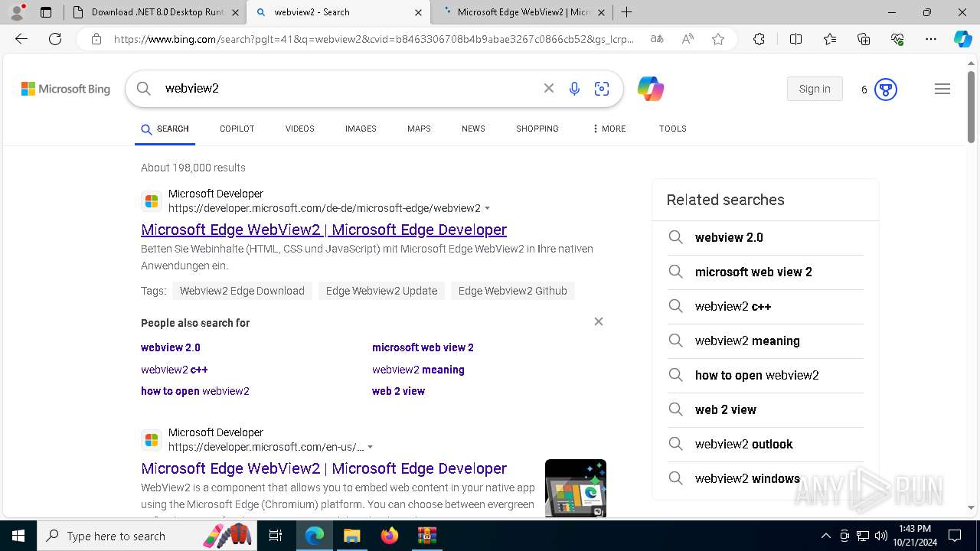Click webview2 meaning under People also search
The height and width of the screenshot is (551, 980).
click(x=418, y=370)
